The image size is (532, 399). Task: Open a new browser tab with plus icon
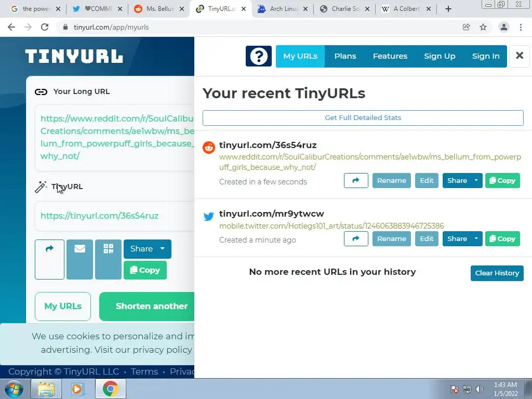point(448,9)
